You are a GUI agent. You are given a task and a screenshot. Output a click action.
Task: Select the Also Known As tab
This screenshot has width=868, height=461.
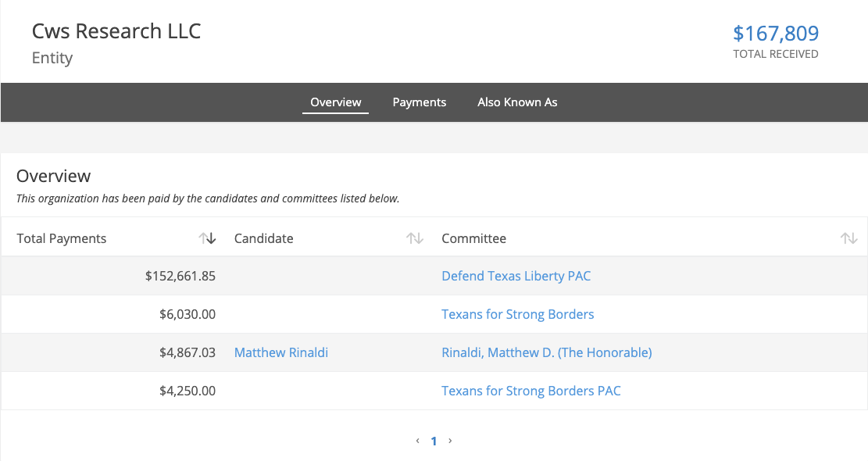coord(517,102)
